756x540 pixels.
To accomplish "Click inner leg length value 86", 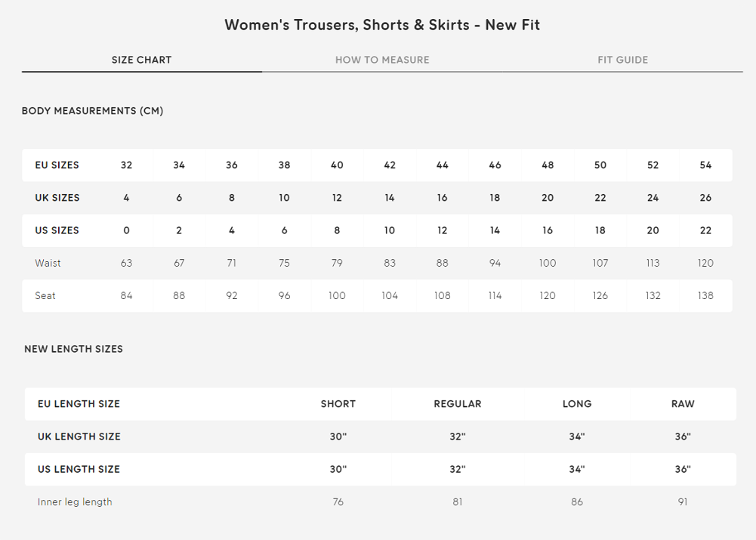I will 577,501.
